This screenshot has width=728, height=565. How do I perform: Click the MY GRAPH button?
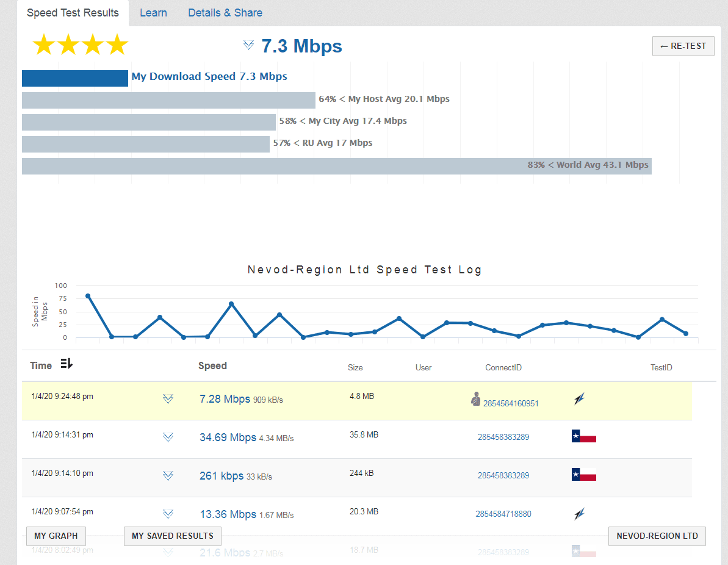pos(56,536)
